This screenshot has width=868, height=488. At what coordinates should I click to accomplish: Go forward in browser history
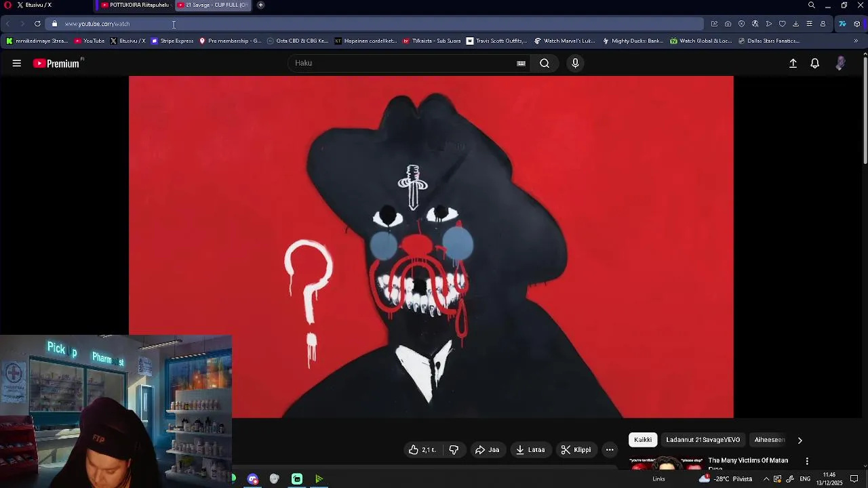pyautogui.click(x=22, y=24)
